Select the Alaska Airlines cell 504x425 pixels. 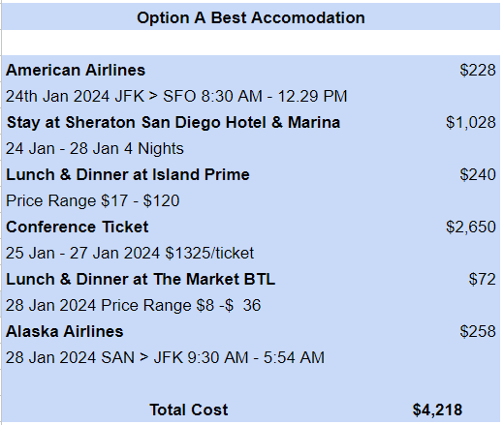(x=65, y=331)
